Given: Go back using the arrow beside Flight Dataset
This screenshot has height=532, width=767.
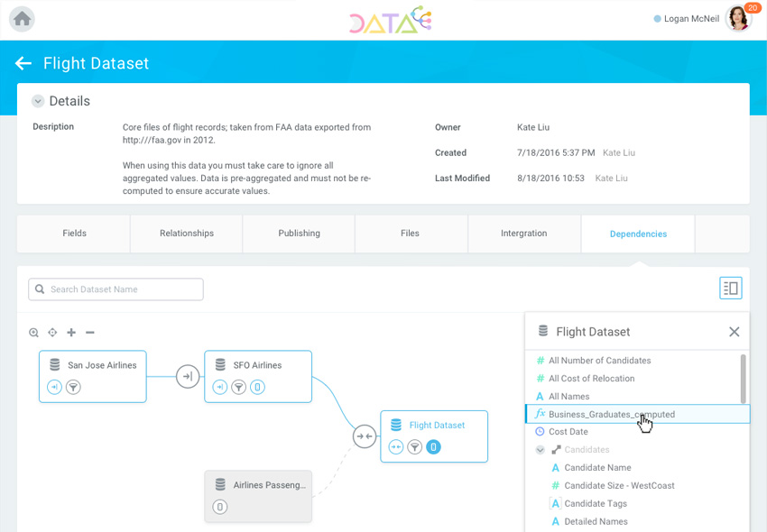Looking at the screenshot, I should [23, 63].
